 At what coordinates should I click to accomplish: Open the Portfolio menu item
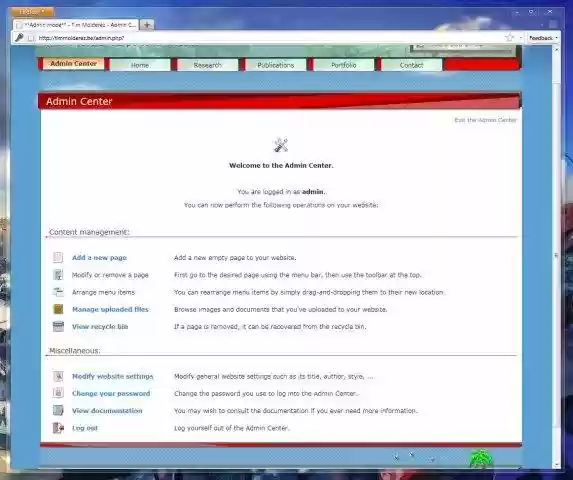point(344,65)
